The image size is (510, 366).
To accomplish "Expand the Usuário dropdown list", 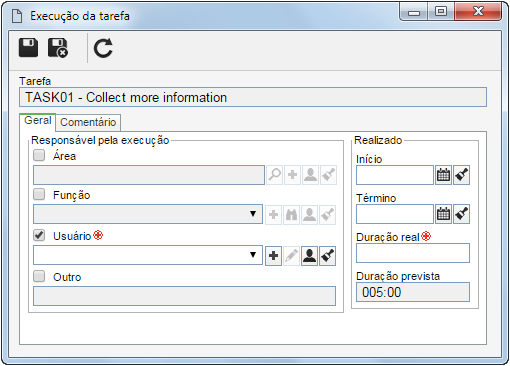I will (x=253, y=255).
